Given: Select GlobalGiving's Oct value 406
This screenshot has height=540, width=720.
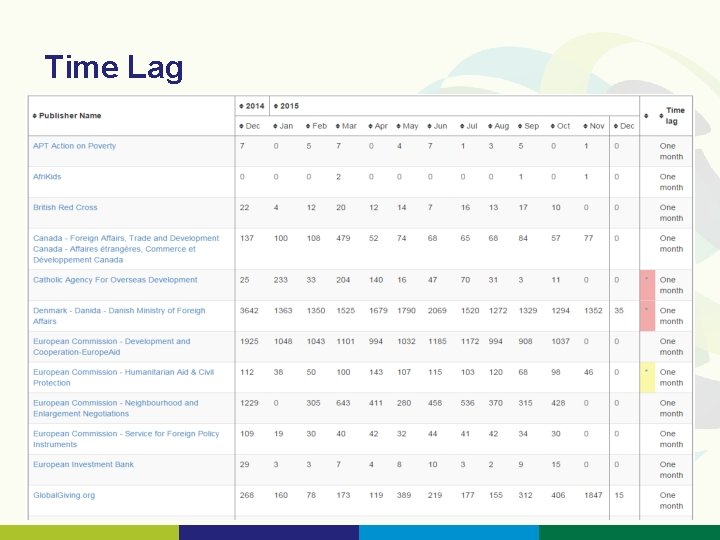Looking at the screenshot, I should (558, 495).
